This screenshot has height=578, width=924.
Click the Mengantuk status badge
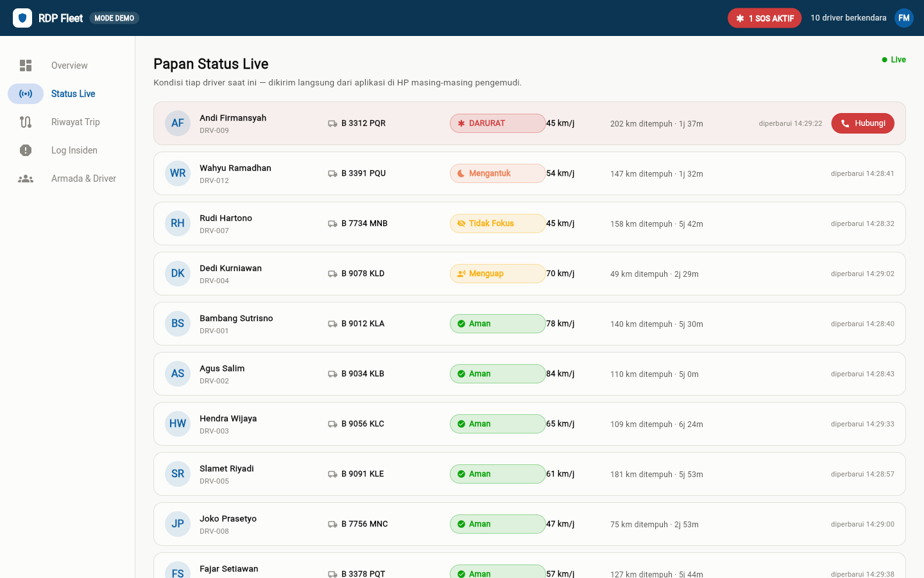click(498, 173)
